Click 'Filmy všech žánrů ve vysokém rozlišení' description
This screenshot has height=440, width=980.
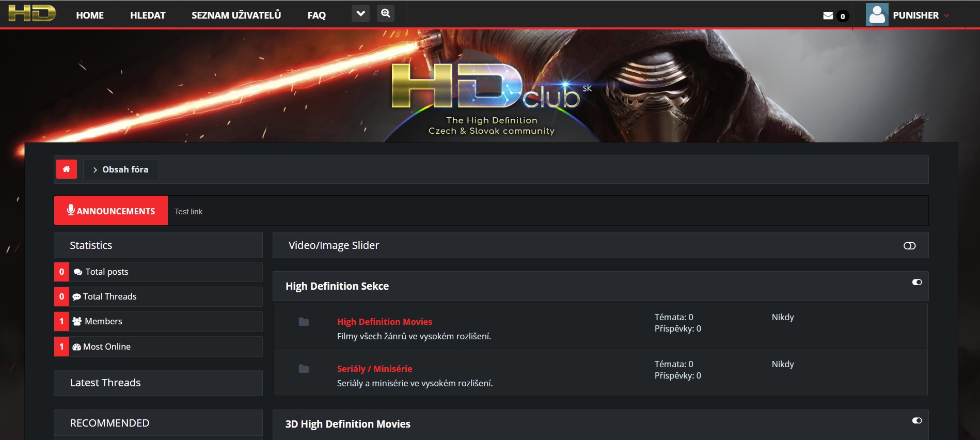pyautogui.click(x=414, y=336)
